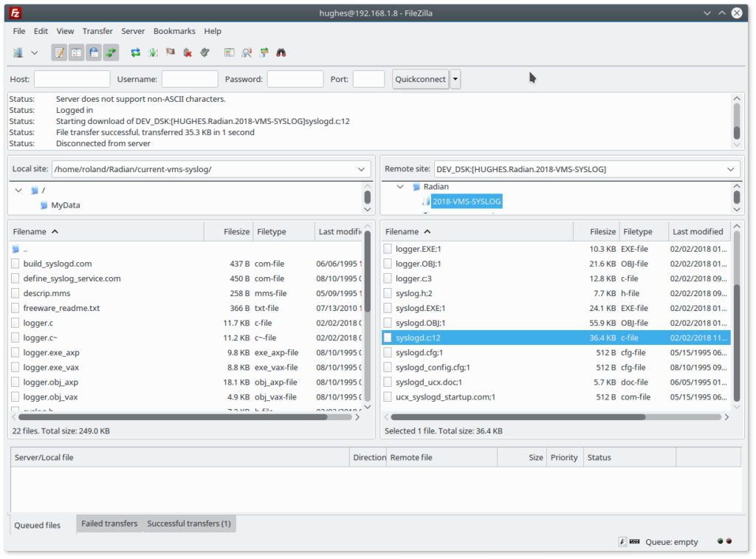This screenshot has height=559, width=756.
Task: Open the Site Manager icon
Action: [18, 52]
